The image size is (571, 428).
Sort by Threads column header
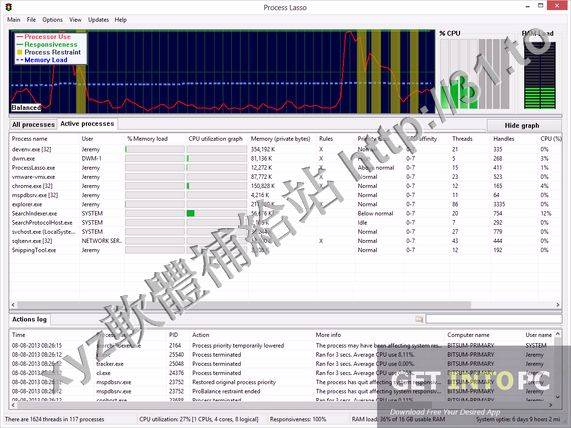click(462, 139)
